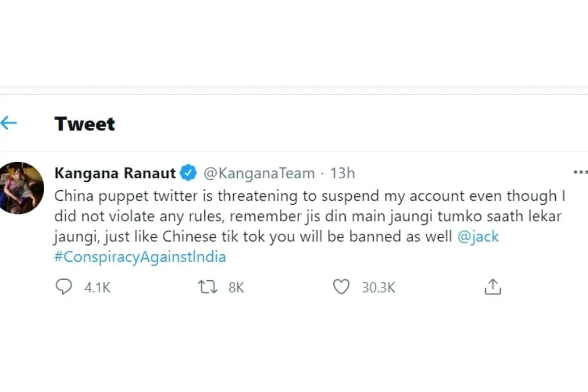
Task: Click the 30.3K likes count
Action: tap(378, 288)
